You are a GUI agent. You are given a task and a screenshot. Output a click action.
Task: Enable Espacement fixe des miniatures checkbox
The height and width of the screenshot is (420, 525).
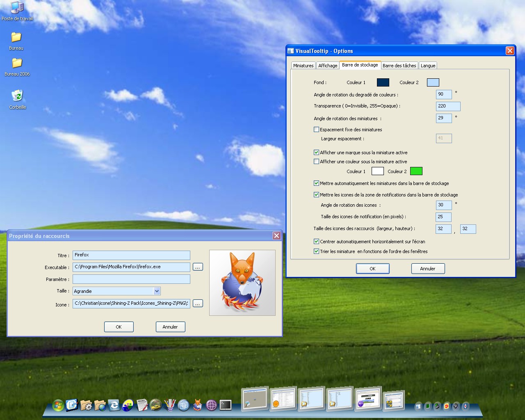click(x=316, y=130)
